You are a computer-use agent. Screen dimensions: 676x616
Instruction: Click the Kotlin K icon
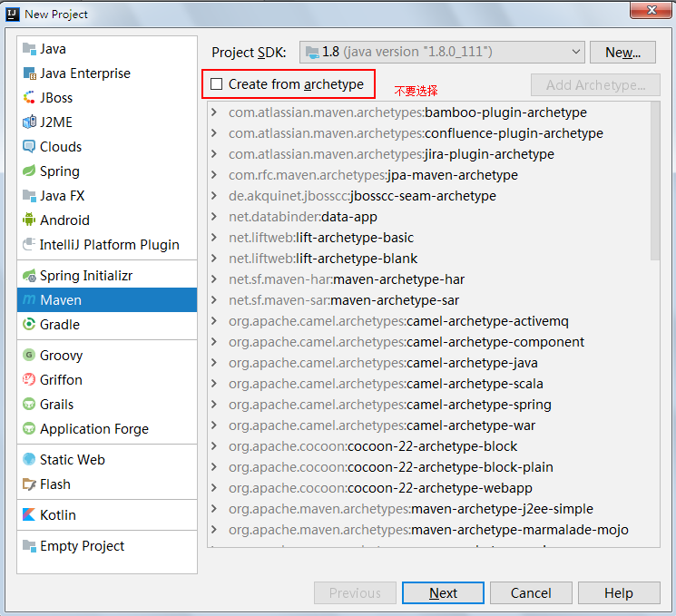click(x=29, y=514)
